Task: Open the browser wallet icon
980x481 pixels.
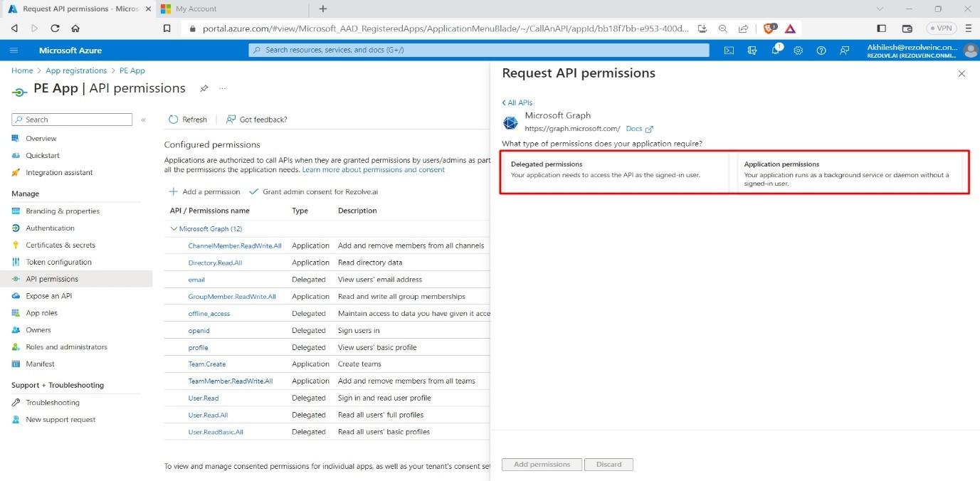Action: [907, 28]
